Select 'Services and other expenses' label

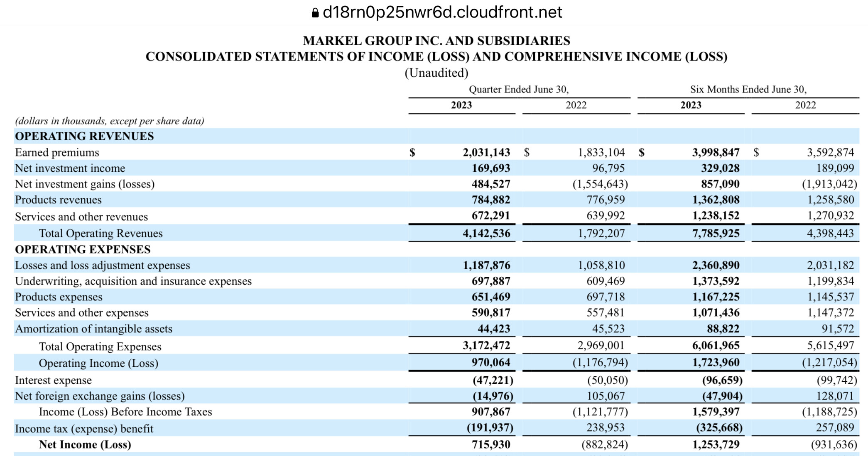(82, 313)
